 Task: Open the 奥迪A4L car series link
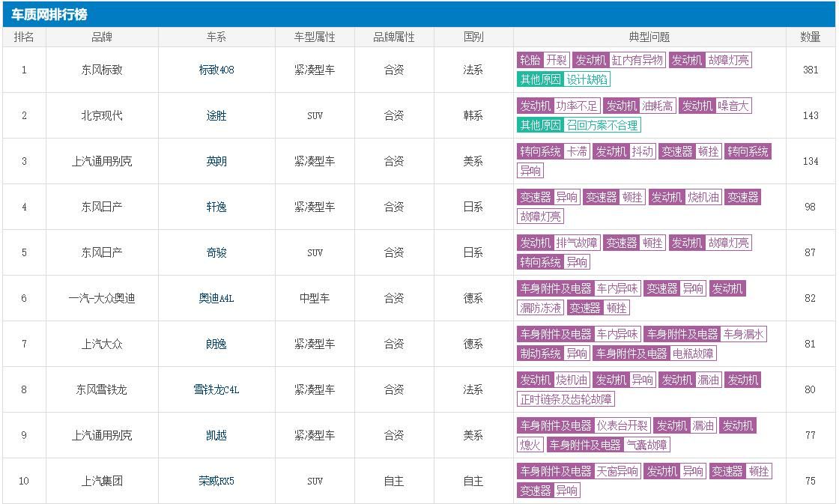216,298
